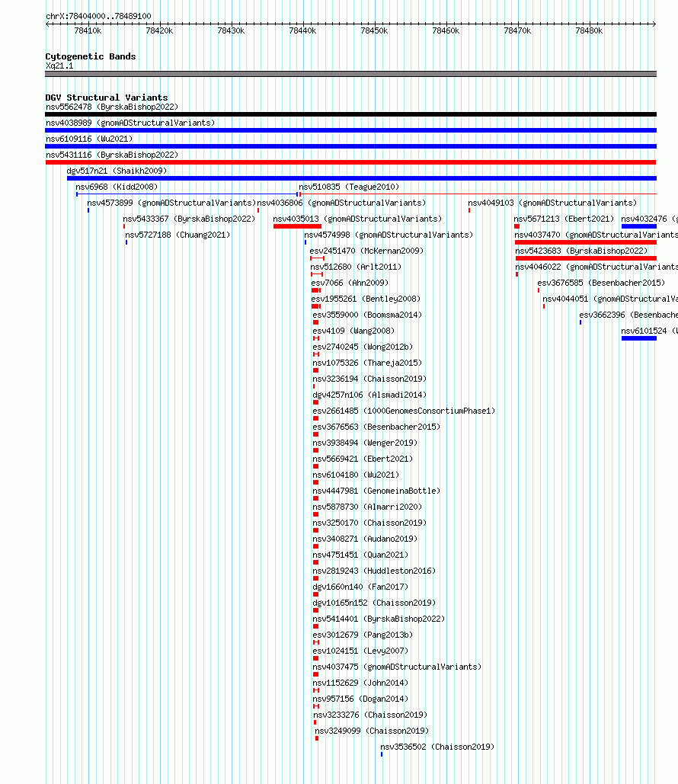Open esv2661485 (1000GenomesConsortiumPhase1) label

pos(404,411)
